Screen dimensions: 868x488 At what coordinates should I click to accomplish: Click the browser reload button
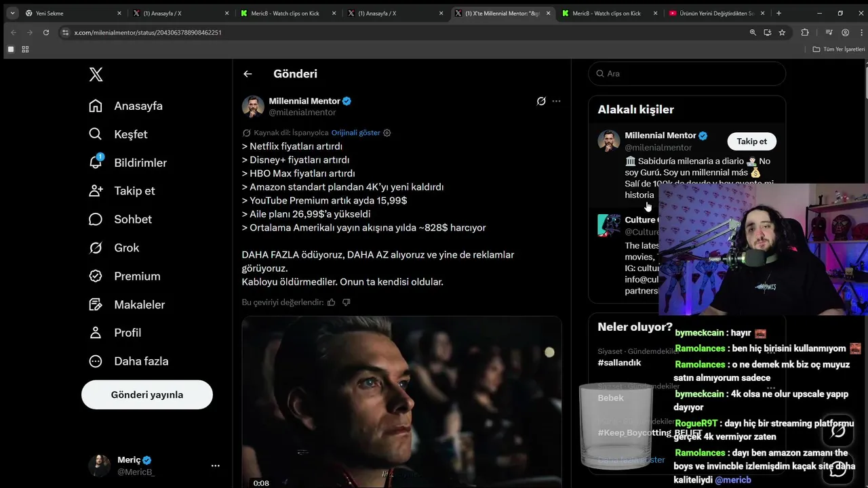pyautogui.click(x=46, y=33)
